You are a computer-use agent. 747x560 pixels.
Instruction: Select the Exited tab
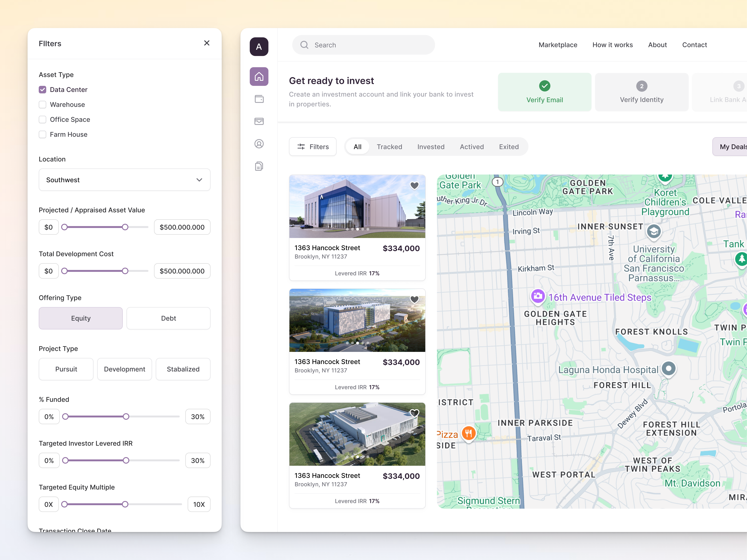pos(509,147)
